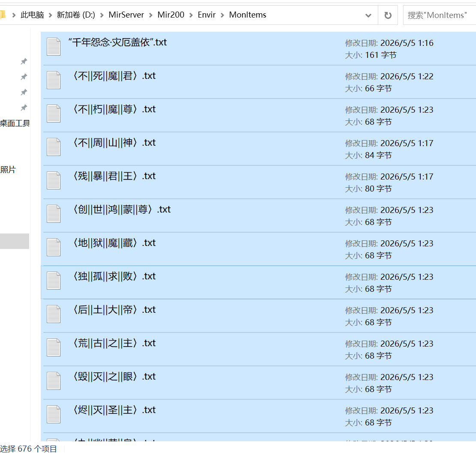This screenshot has height=455, width=476.
Task: Open the address bar history dropdown
Action: point(368,15)
